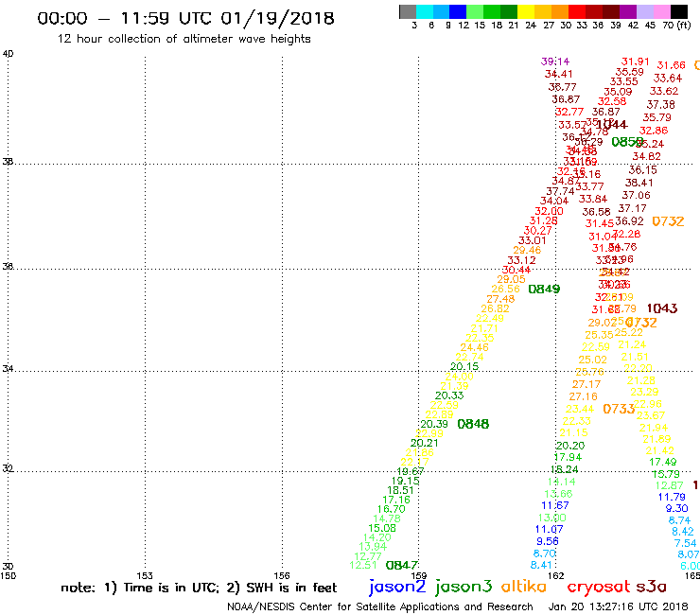Viewport: 700px width, 615px height.
Task: Click the wave height value '31.66'
Action: coord(671,65)
